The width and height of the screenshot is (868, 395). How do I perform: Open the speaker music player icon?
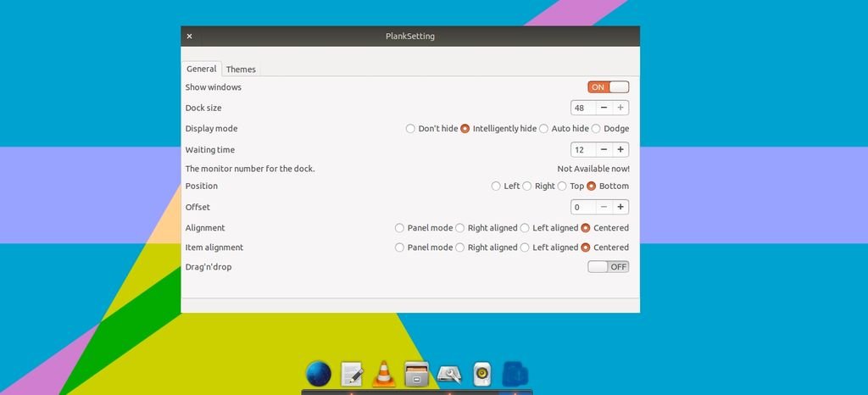tap(482, 374)
